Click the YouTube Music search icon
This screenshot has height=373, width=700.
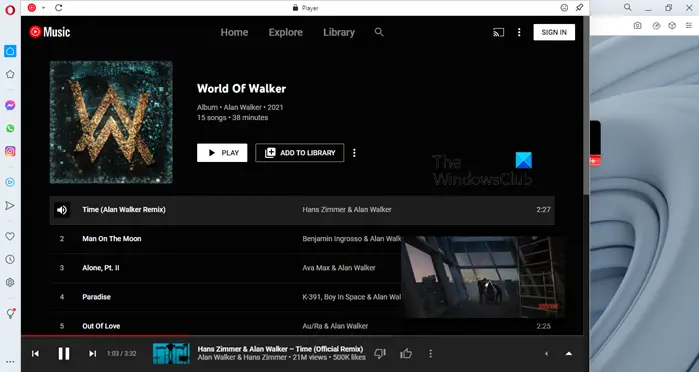(379, 32)
